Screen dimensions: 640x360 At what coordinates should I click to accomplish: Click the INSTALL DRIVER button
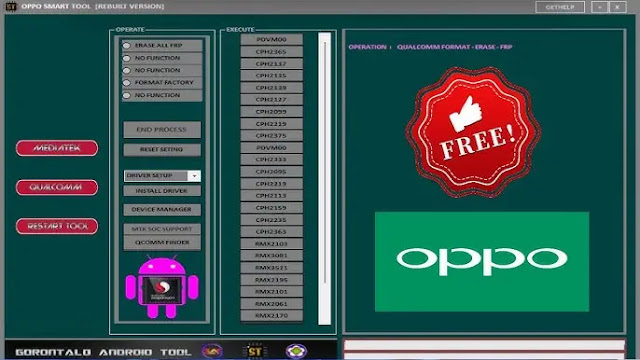point(162,191)
